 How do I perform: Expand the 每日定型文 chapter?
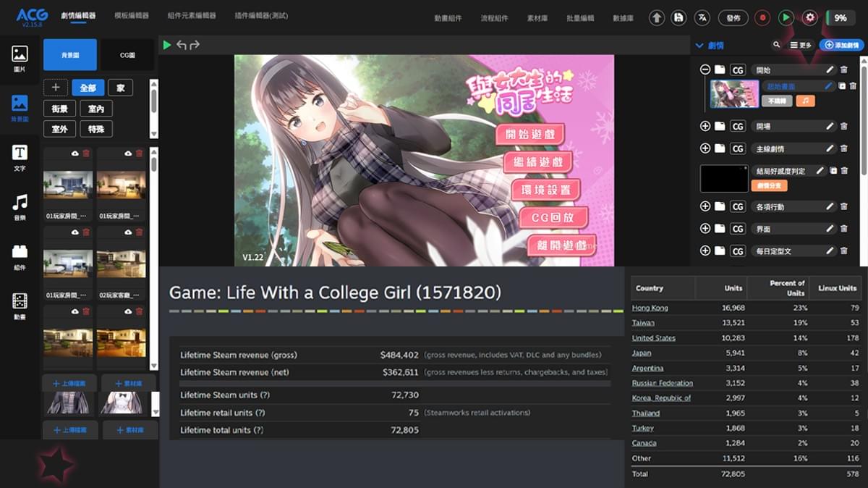705,251
